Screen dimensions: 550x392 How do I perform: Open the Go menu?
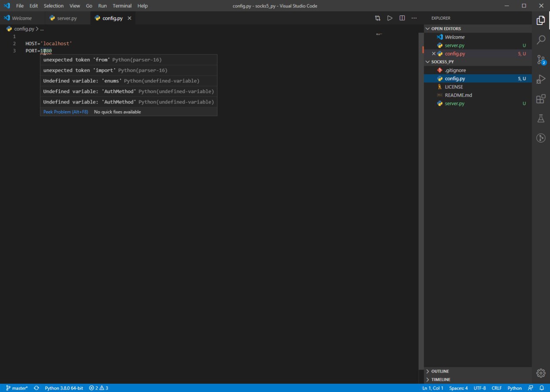coord(89,6)
